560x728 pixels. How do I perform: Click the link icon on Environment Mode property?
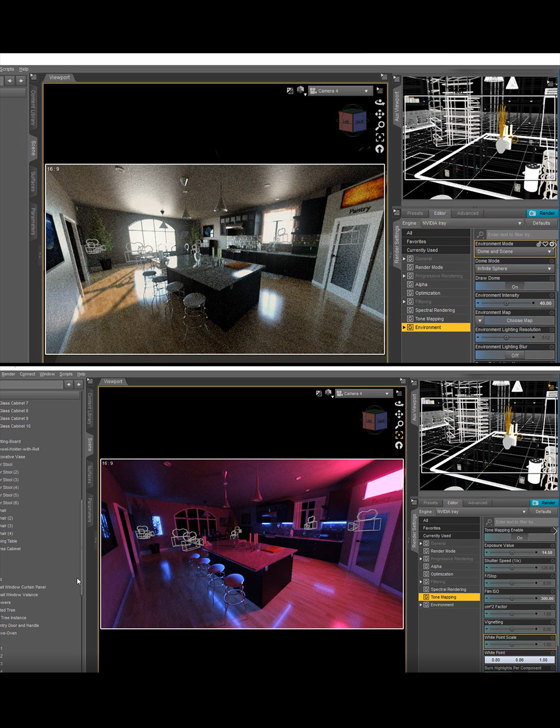[x=539, y=244]
